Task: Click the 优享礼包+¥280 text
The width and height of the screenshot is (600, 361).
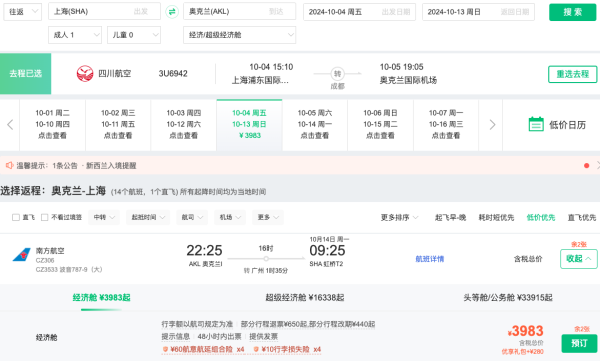Action: point(522,351)
